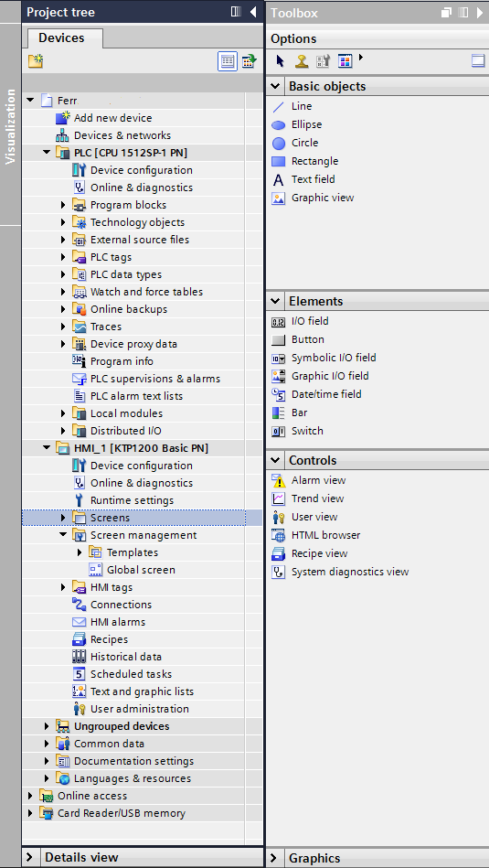Viewport: 489px width, 868px height.
Task: Expand the Technology objects folder
Action: coord(63,222)
